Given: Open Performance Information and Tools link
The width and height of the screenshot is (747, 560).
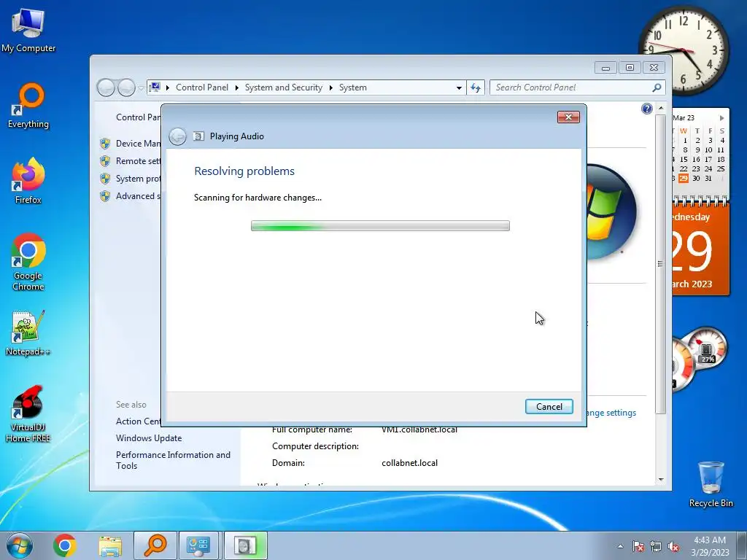Looking at the screenshot, I should 173,460.
